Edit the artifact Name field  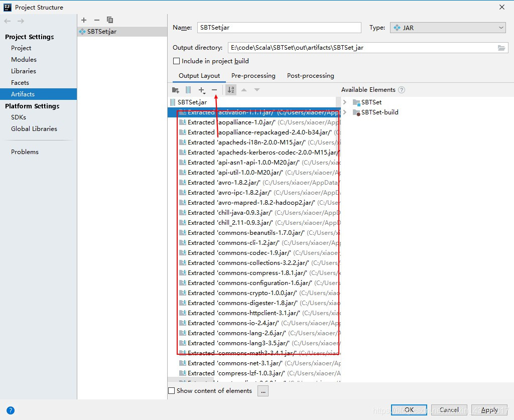click(279, 28)
